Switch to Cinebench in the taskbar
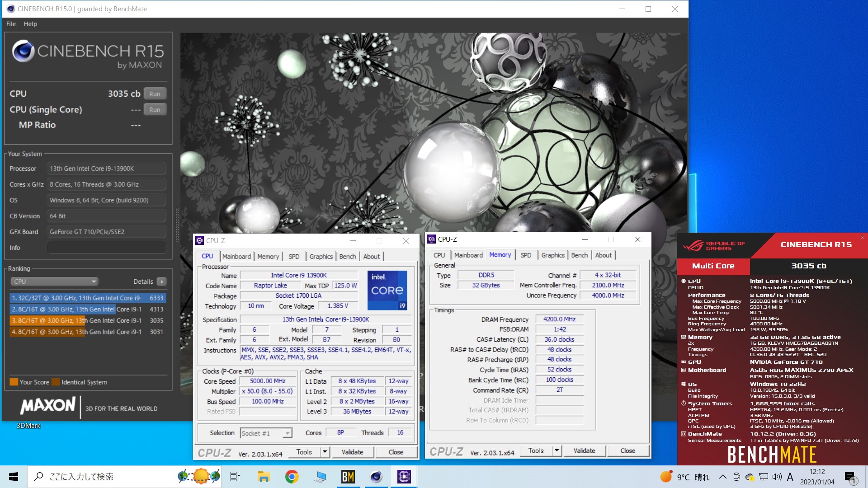The width and height of the screenshot is (868, 488). [x=376, y=477]
